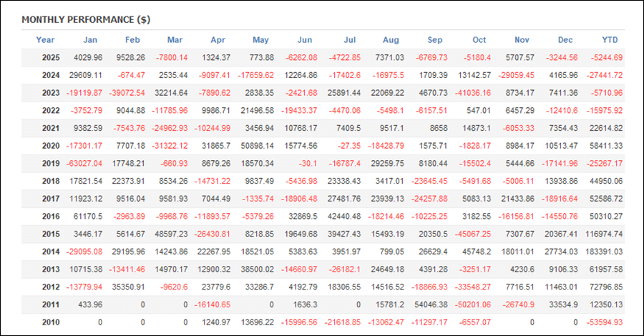Click the YTD column header
Screen dimensions: 644x336
click(610, 40)
